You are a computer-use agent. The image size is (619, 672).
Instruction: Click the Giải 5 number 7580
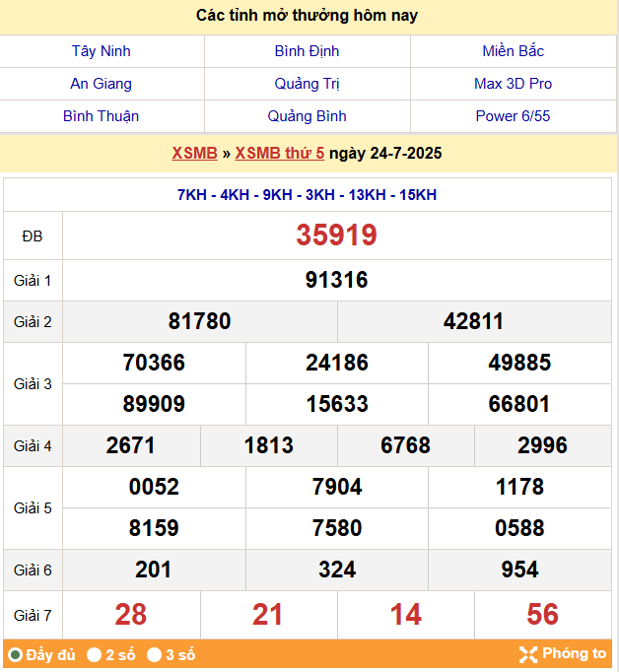tap(337, 528)
